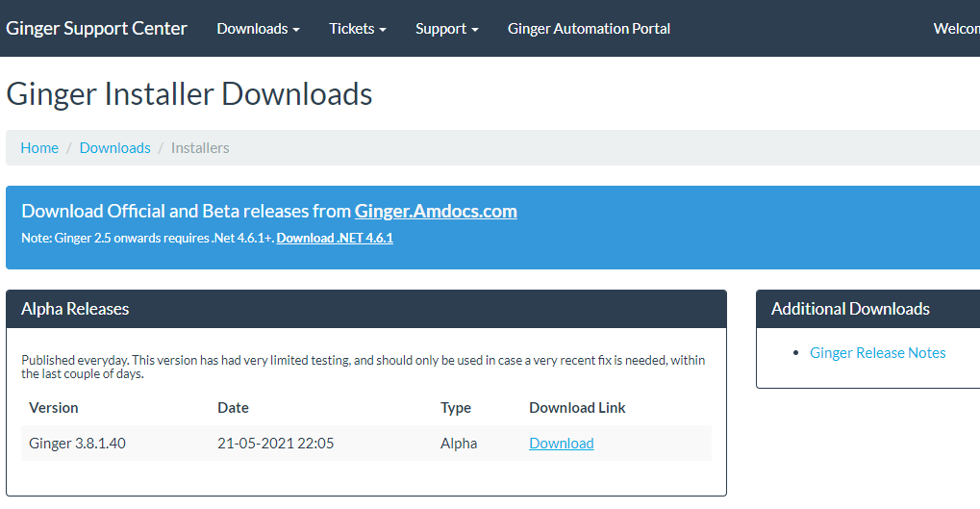Click the Download Link column header
Screen dimensions: 980x509
577,408
